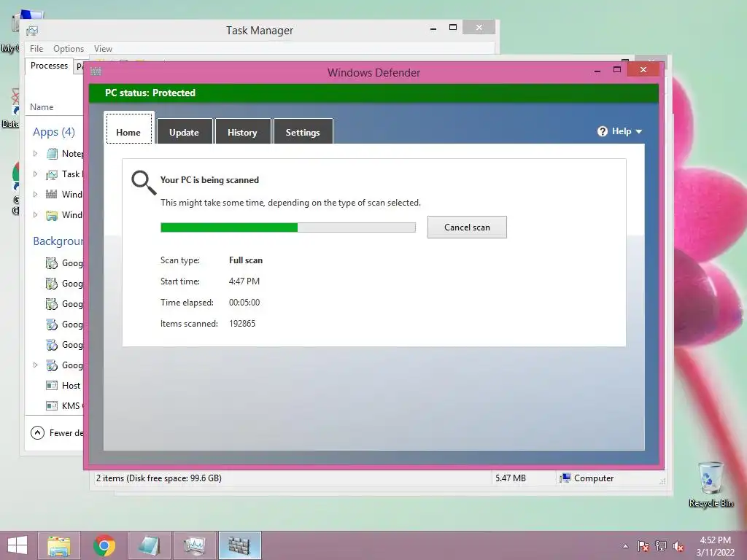Click the magnifier scan icon in Defender

[144, 183]
